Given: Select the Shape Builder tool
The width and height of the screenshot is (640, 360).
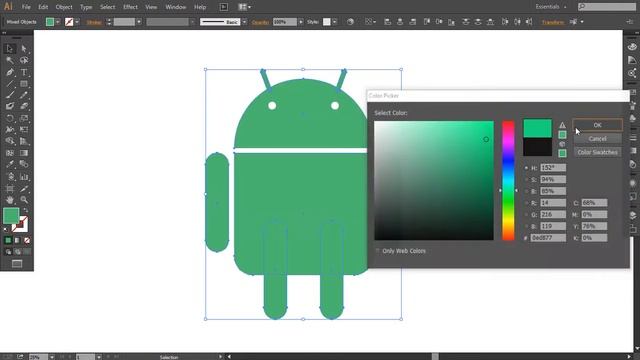Looking at the screenshot, I should tap(10, 141).
